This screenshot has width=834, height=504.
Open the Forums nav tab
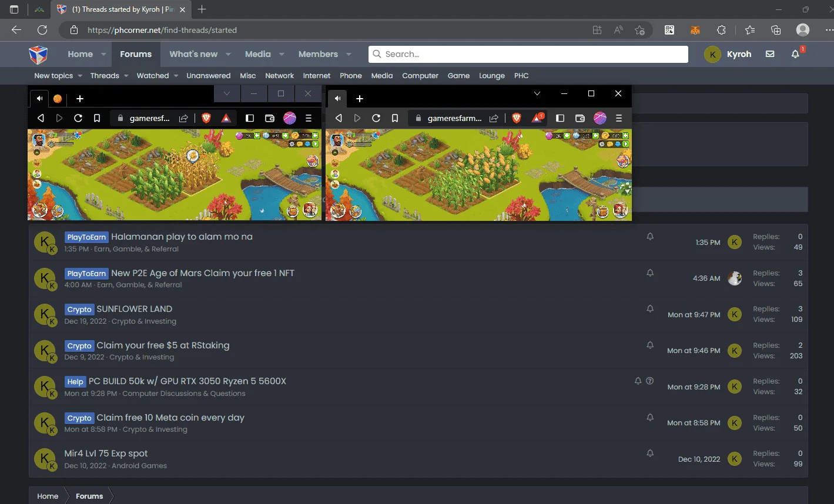pyautogui.click(x=136, y=54)
